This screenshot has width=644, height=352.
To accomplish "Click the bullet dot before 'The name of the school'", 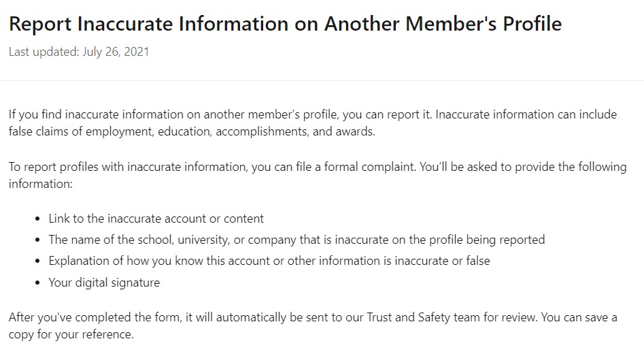I will pos(38,240).
